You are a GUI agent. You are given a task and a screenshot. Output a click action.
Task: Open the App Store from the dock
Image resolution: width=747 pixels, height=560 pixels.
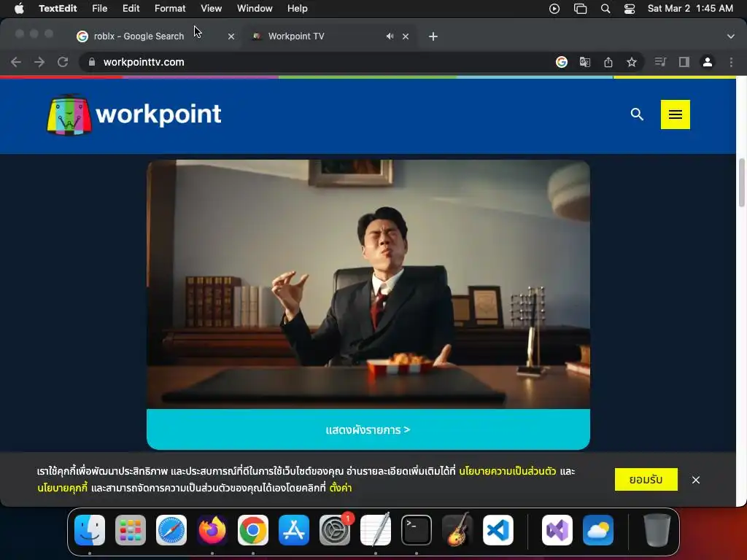coord(294,530)
